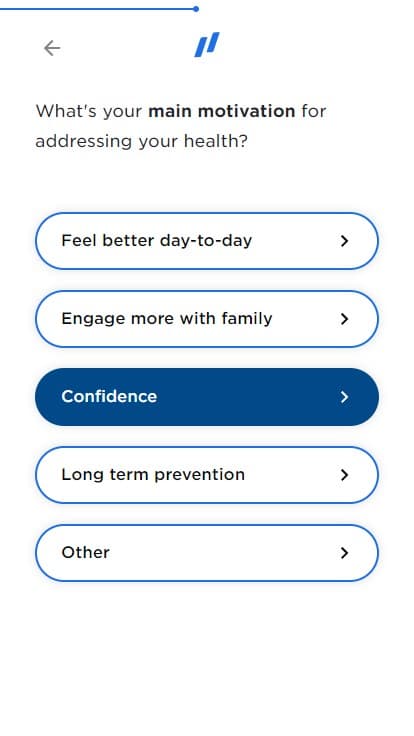Click the chevron on Long term prevention
The image size is (414, 736).
pyautogui.click(x=345, y=475)
